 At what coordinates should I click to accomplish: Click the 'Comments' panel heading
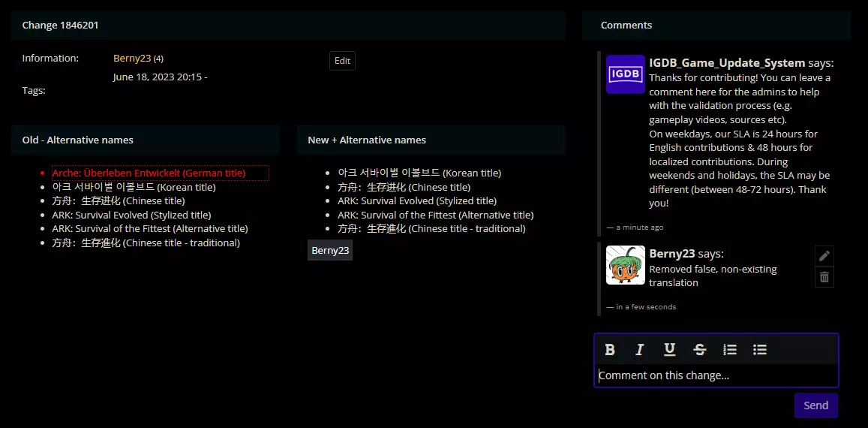pyautogui.click(x=626, y=25)
